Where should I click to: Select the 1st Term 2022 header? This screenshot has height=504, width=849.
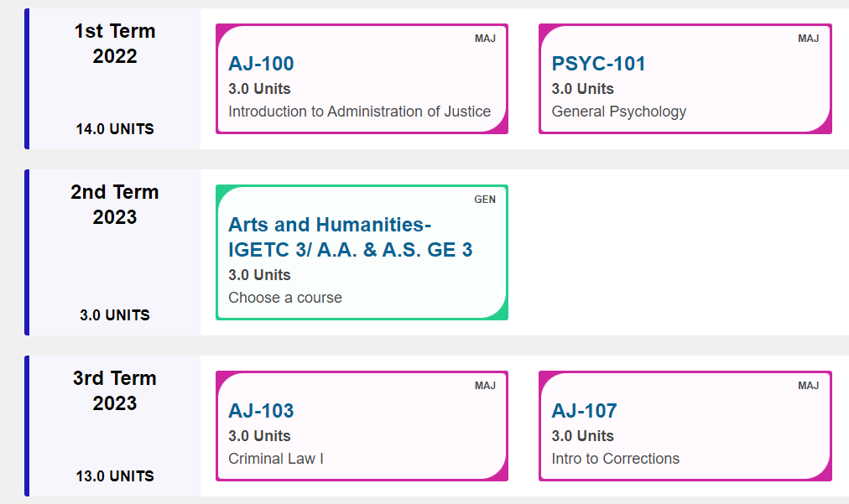point(115,44)
